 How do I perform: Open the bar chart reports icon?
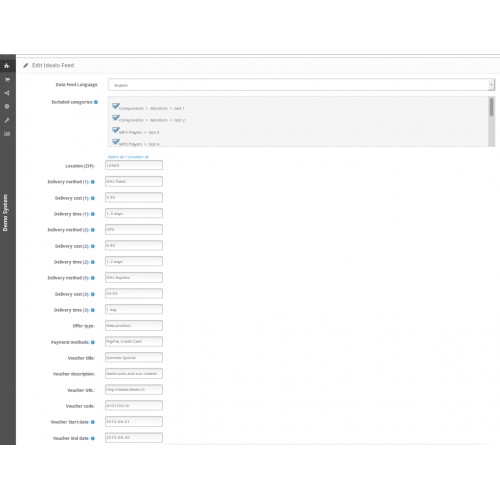[x=7, y=134]
